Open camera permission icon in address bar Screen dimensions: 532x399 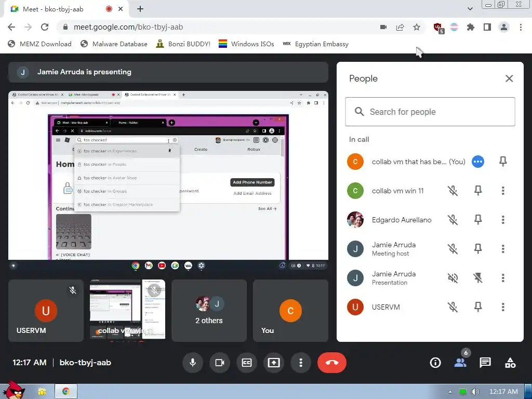point(383,27)
